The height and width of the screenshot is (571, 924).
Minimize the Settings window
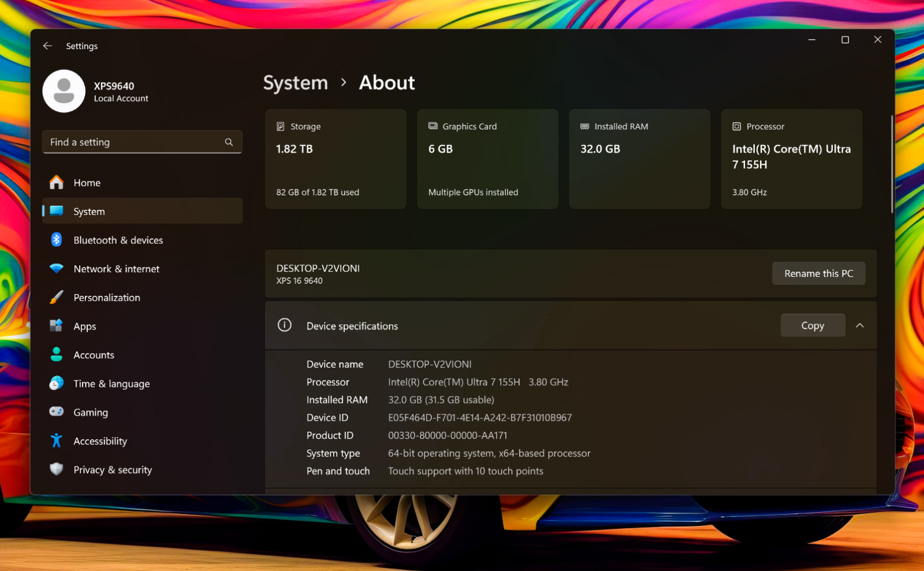coord(811,40)
